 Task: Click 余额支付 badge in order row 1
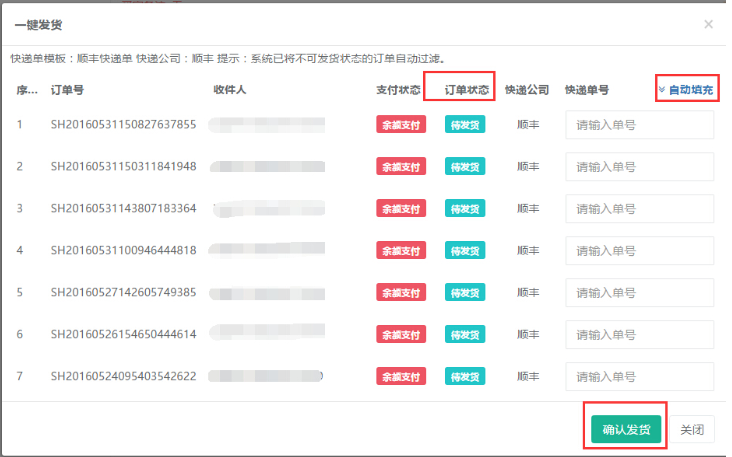coord(401,125)
